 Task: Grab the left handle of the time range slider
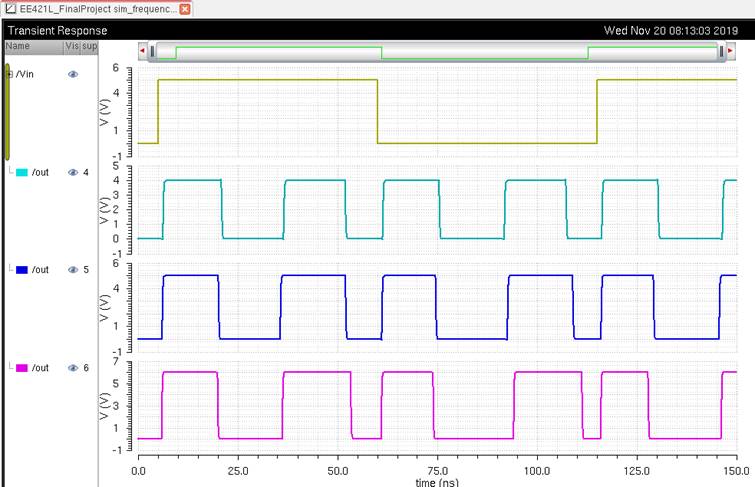click(x=153, y=50)
